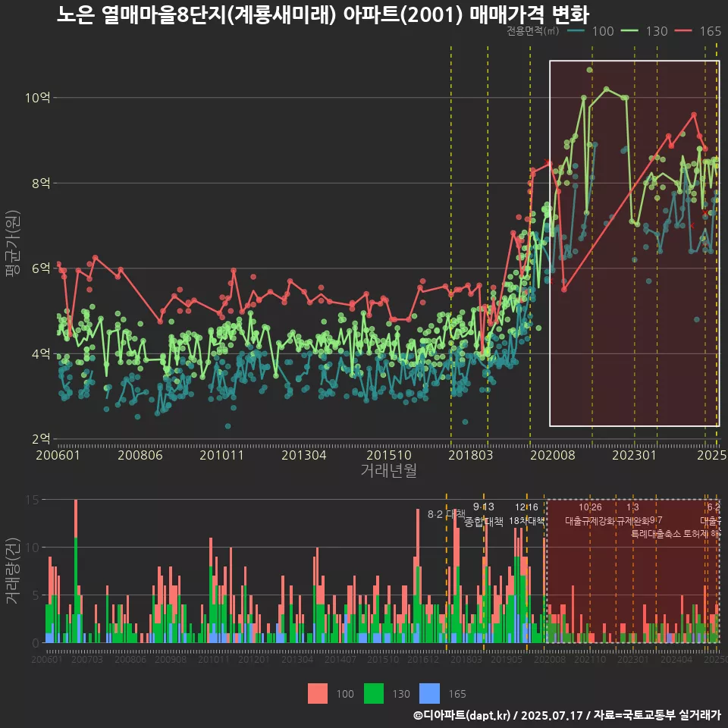Screen dimensions: 728x728
Task: Click the 201304 tick label on the price chart
Action: (303, 455)
